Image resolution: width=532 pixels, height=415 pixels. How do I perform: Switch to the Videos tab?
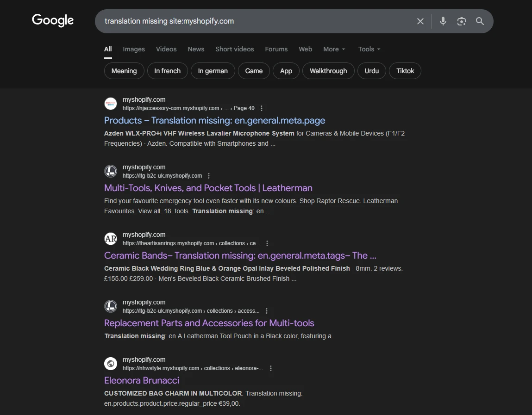(166, 49)
